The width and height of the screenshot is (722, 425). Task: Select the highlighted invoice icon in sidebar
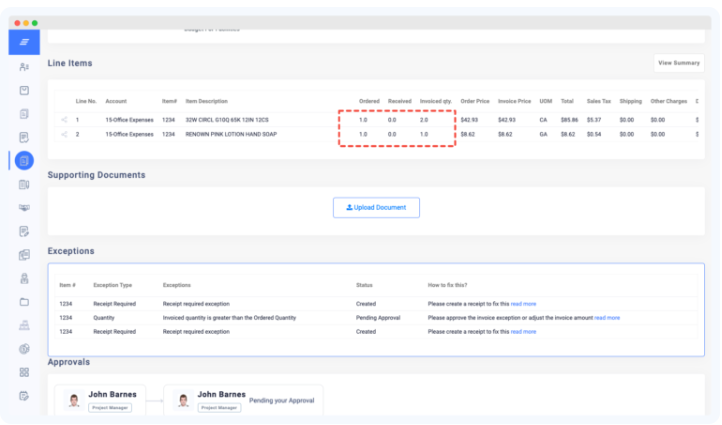(24, 160)
